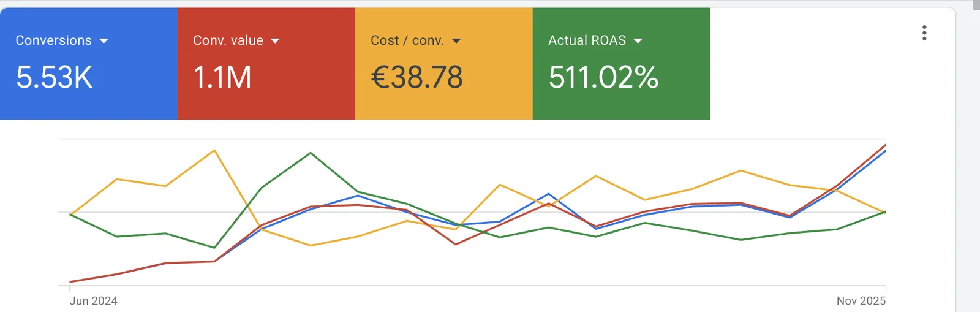Open the three-dot more options menu
This screenshot has height=312, width=980.
point(924,33)
